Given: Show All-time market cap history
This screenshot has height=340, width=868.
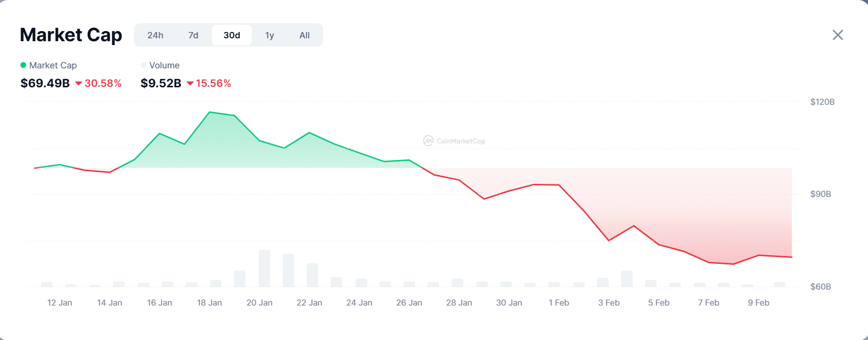Looking at the screenshot, I should [x=304, y=35].
